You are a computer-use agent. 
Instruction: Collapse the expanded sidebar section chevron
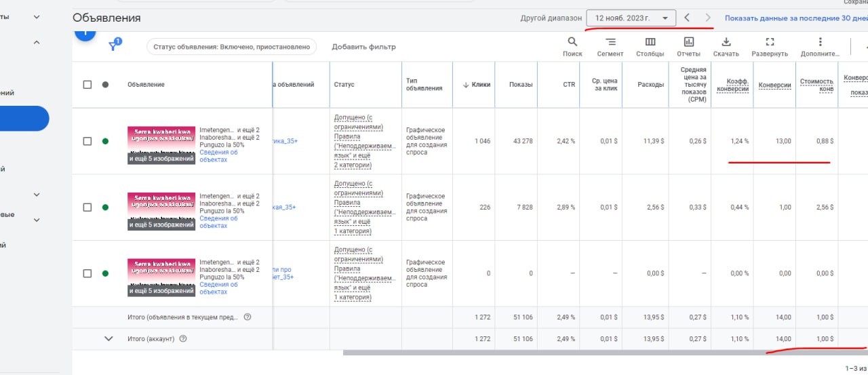pyautogui.click(x=37, y=42)
